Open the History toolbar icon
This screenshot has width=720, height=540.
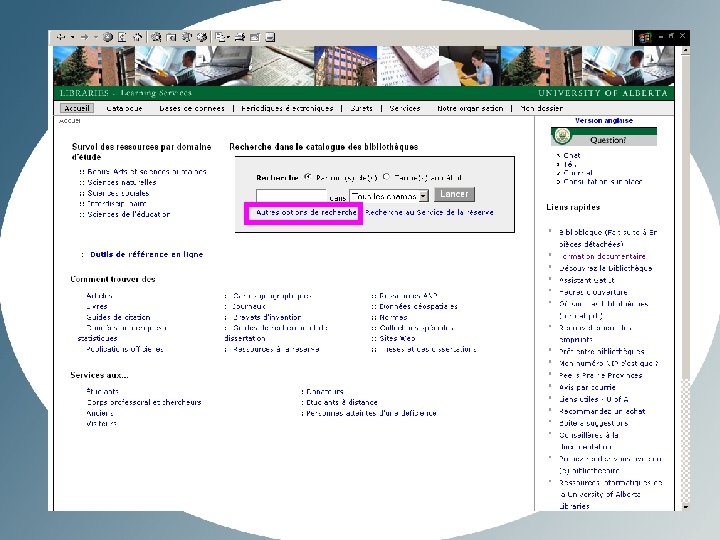point(202,37)
